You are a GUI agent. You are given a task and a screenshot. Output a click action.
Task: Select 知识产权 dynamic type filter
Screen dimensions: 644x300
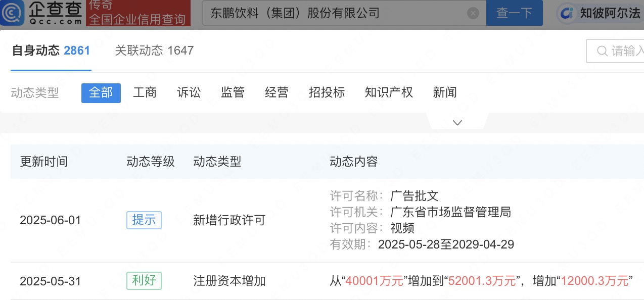point(389,92)
